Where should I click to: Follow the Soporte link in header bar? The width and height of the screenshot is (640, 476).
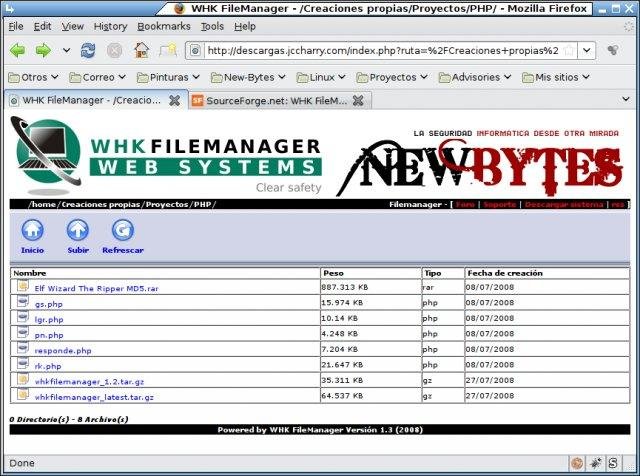point(500,205)
